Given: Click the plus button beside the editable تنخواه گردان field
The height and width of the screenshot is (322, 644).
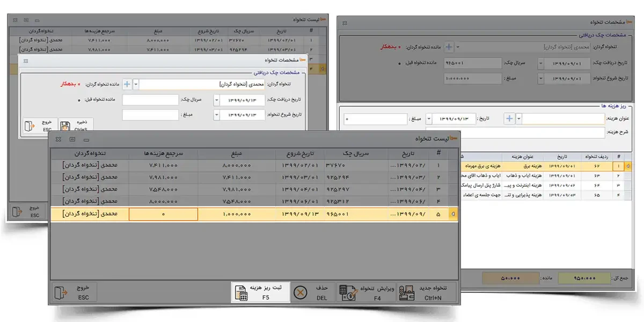Looking at the screenshot, I should click(127, 84).
